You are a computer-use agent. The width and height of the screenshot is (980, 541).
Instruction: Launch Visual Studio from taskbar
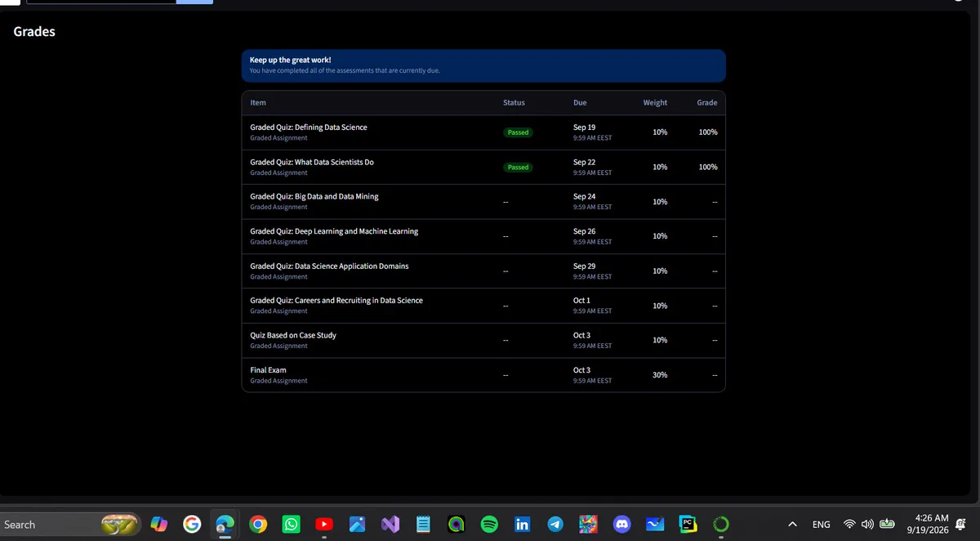tap(390, 524)
